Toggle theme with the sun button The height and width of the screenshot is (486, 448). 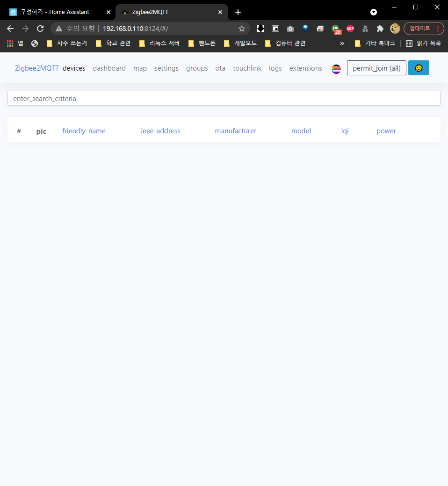click(419, 68)
